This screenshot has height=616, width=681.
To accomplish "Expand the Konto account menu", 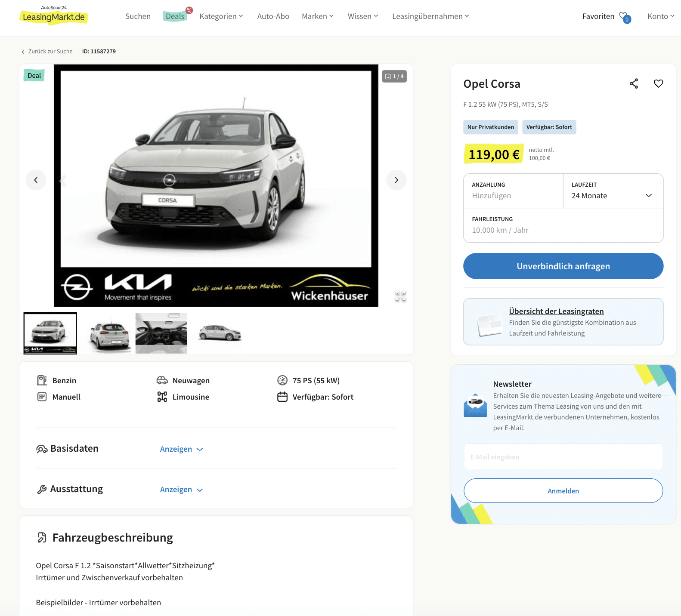I will [661, 16].
